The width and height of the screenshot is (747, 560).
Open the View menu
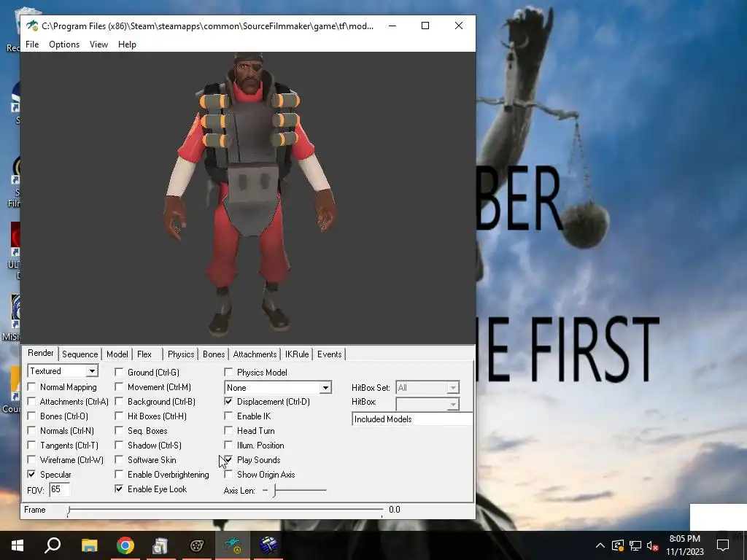pyautogui.click(x=98, y=44)
